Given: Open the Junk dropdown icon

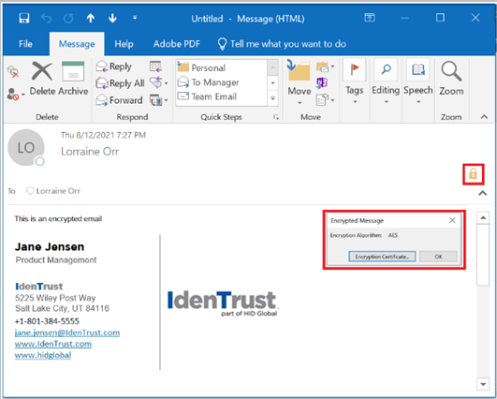Looking at the screenshot, I should point(15,94).
